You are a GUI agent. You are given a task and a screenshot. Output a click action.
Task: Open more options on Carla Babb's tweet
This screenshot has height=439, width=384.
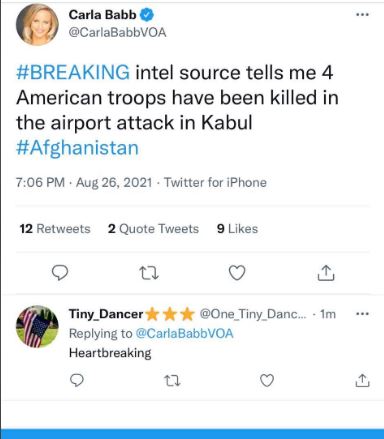(x=362, y=15)
